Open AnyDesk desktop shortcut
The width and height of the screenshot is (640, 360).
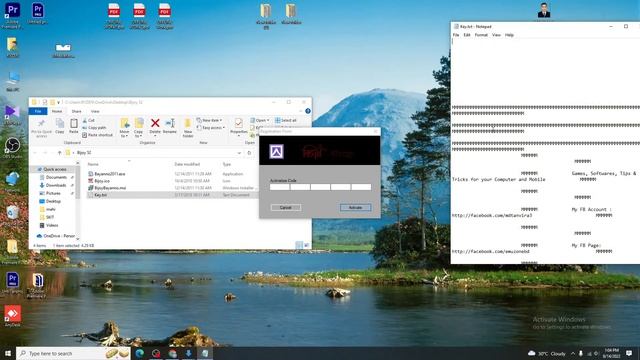pyautogui.click(x=12, y=316)
